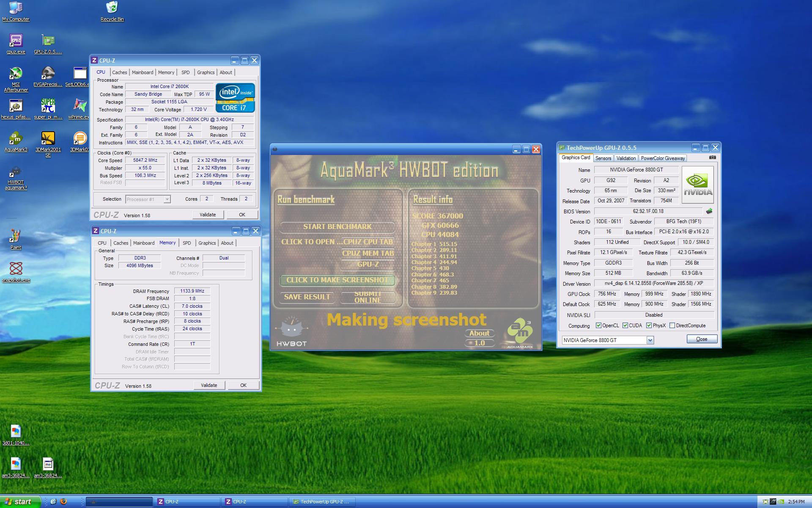Open Internet Explorer quick launch icon

pyautogui.click(x=53, y=501)
